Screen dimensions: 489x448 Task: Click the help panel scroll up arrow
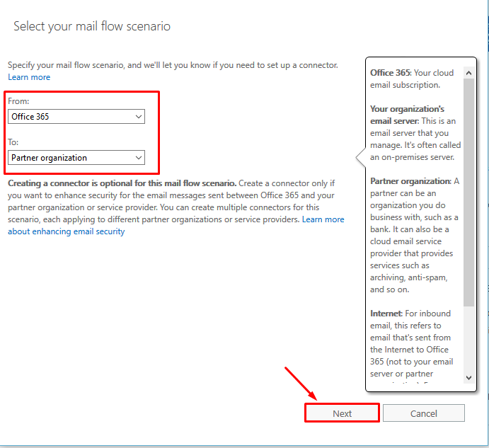click(x=468, y=73)
